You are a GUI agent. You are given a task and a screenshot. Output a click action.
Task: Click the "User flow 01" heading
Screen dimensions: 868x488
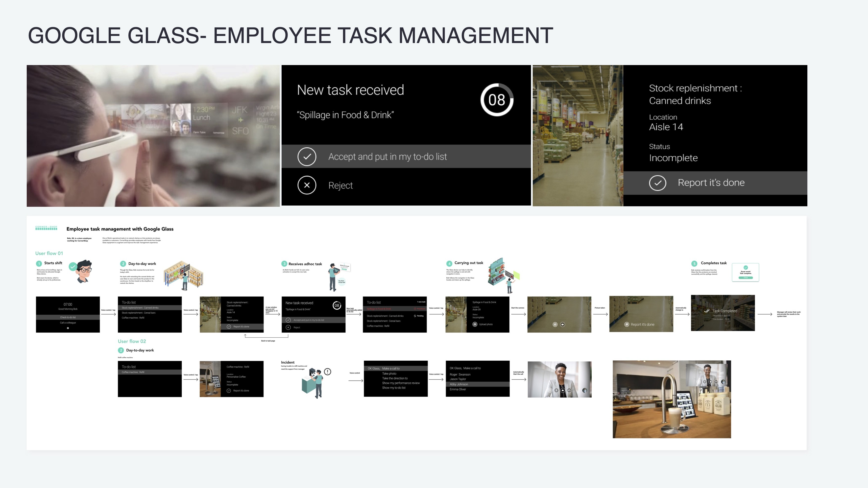click(x=49, y=253)
